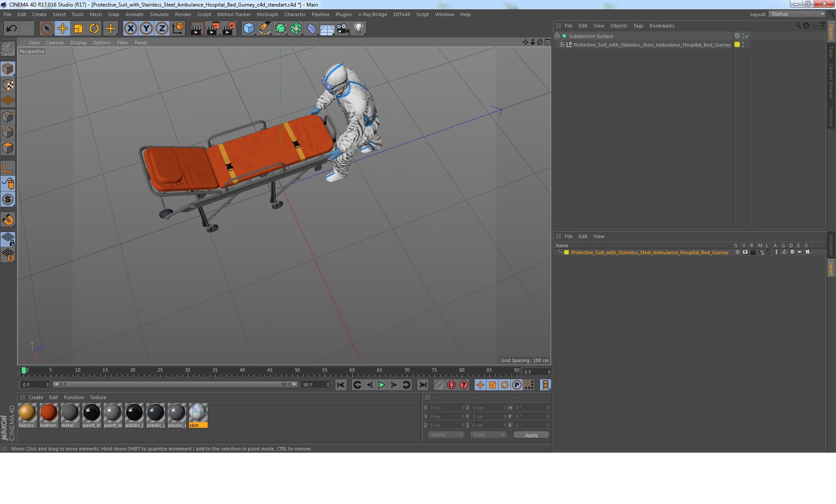Open the V-Ray Bridge menu
The height and width of the screenshot is (504, 836).
pyautogui.click(x=372, y=14)
